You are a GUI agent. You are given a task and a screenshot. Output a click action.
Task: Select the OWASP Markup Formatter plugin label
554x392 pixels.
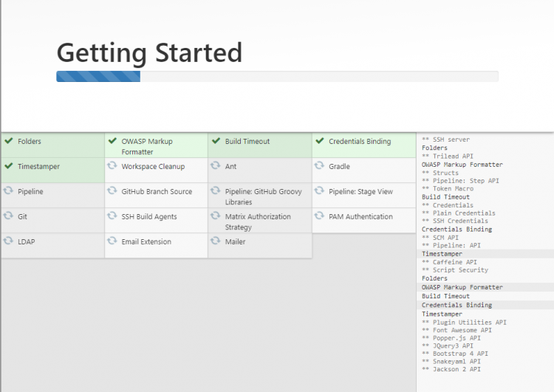[147, 147]
